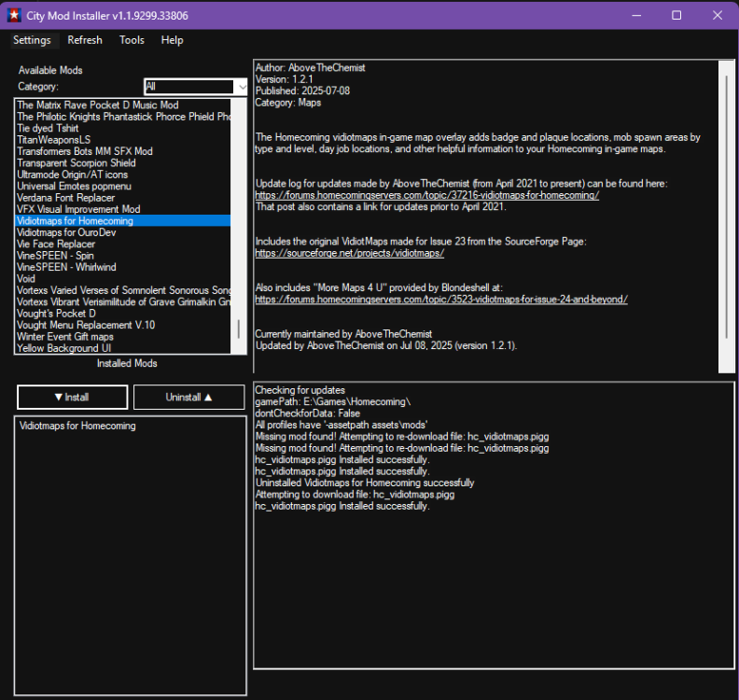739x700 pixels.
Task: Click the Install button
Action: tap(72, 397)
